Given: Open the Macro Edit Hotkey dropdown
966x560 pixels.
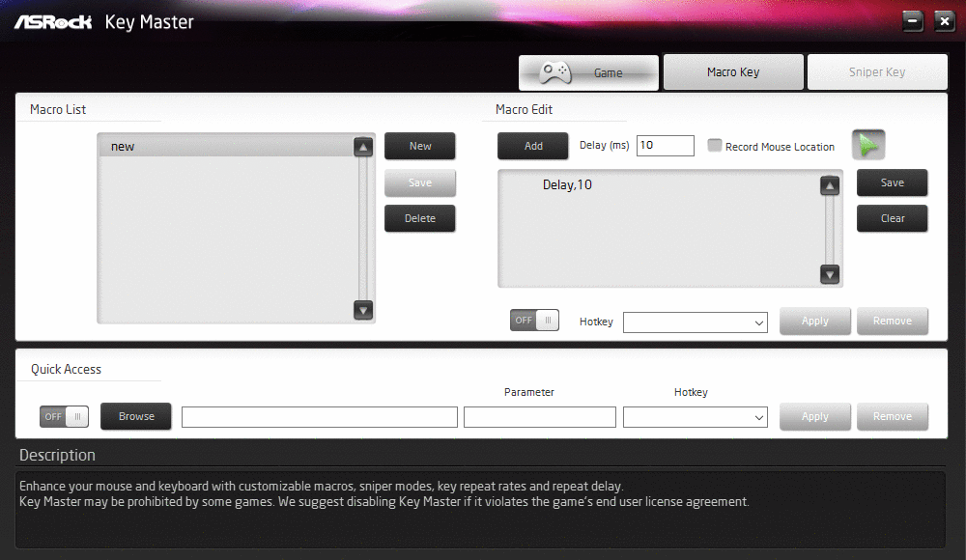Looking at the screenshot, I should coord(695,322).
